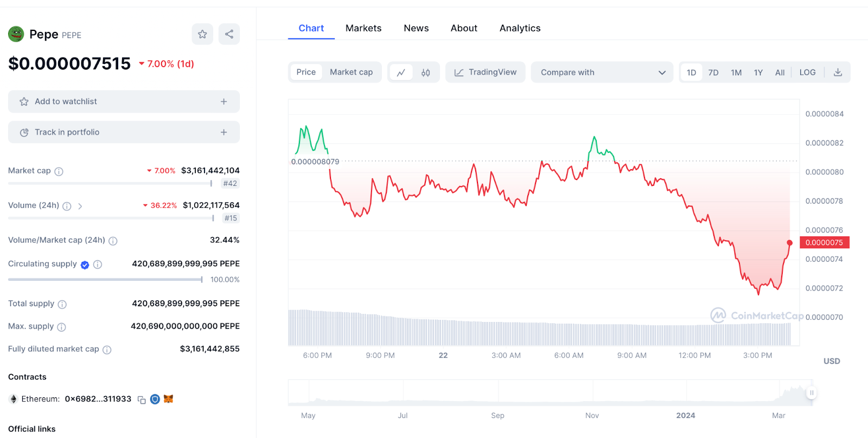The width and height of the screenshot is (868, 438).
Task: Click the Total supply info icon
Action: click(62, 304)
